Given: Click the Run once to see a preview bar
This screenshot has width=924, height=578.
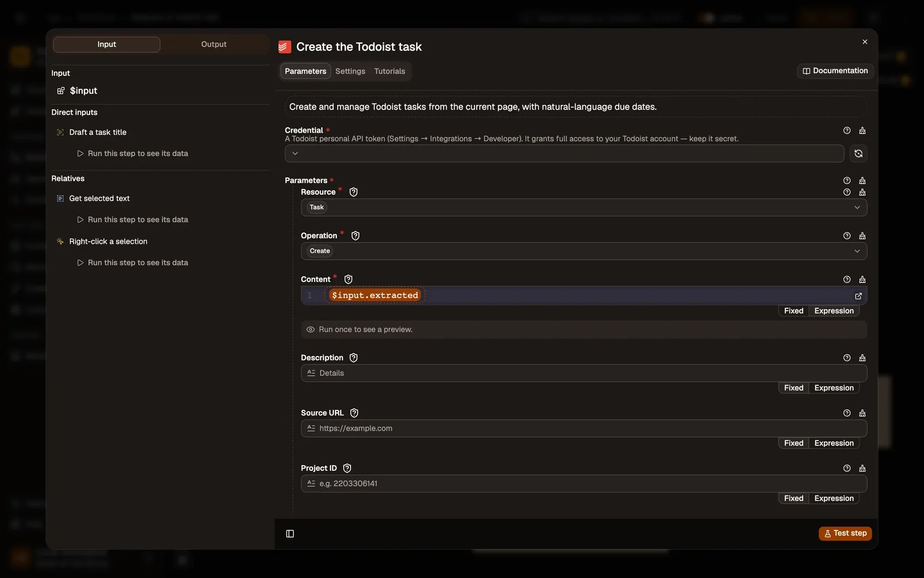Looking at the screenshot, I should pos(584,330).
